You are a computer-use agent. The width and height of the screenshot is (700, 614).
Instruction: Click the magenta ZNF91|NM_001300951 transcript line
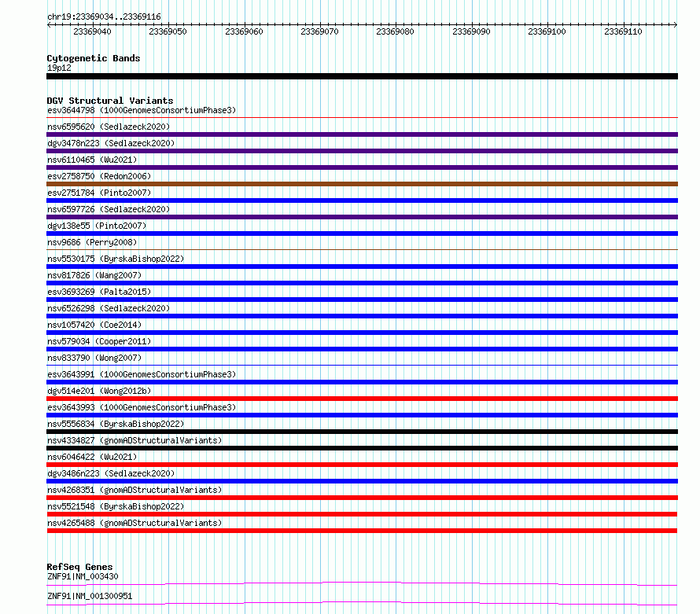point(362,603)
